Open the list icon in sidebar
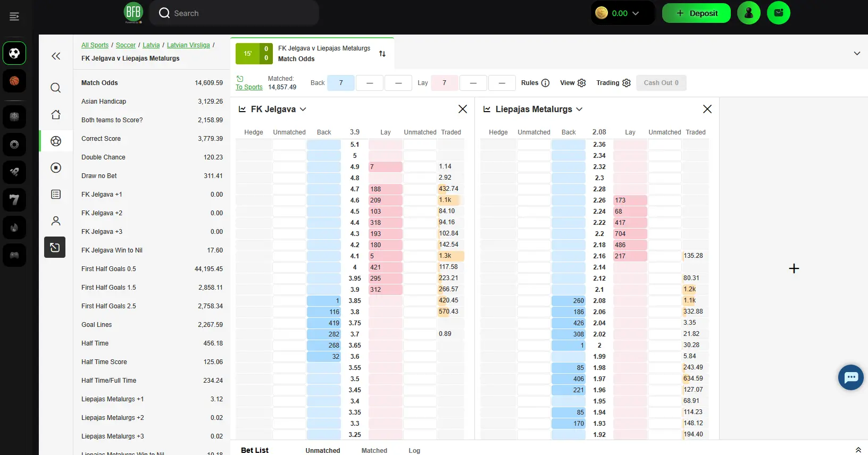Image resolution: width=868 pixels, height=455 pixels. pyautogui.click(x=56, y=194)
